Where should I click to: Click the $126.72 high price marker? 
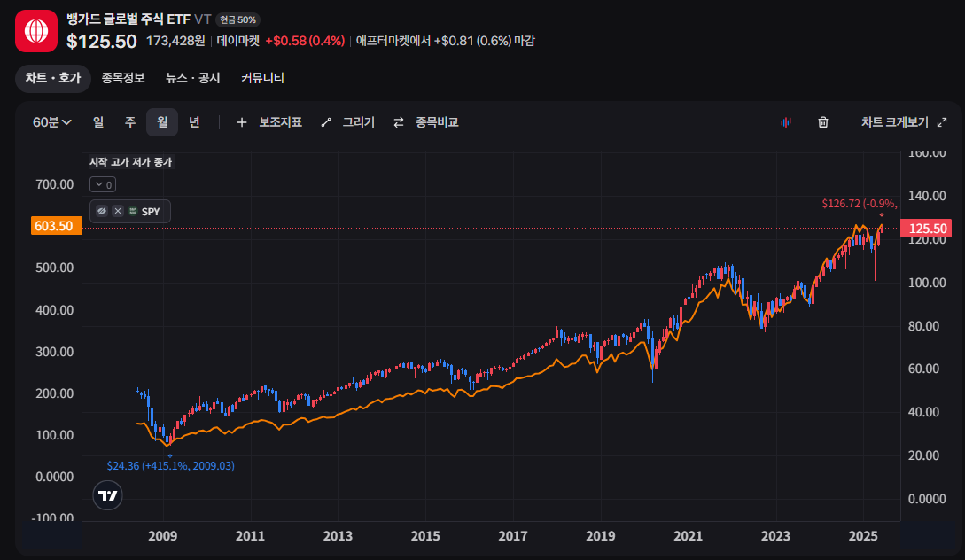point(860,204)
